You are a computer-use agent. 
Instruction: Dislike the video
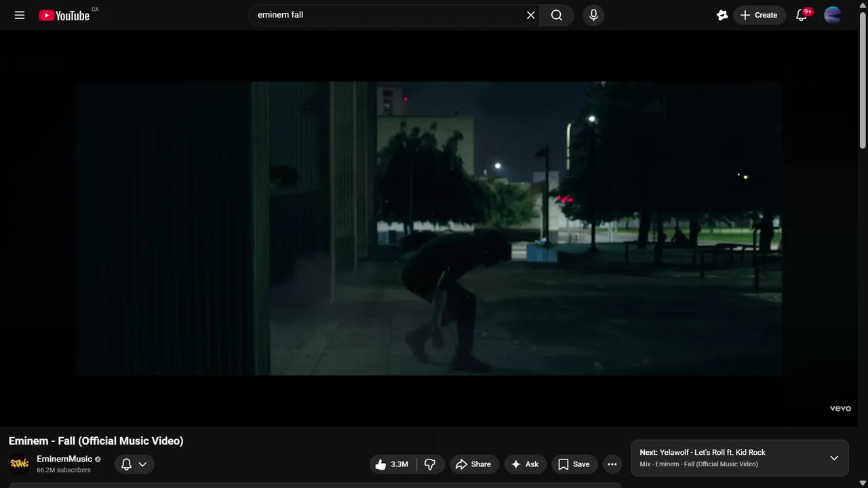tap(430, 464)
